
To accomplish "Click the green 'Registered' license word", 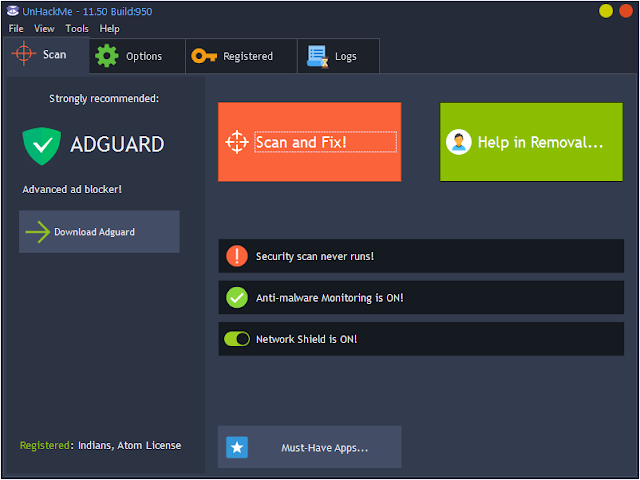I will pos(44,445).
